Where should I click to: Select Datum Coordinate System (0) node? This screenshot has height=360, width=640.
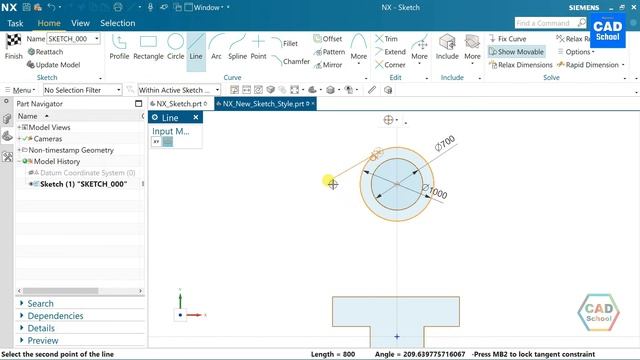coord(88,173)
